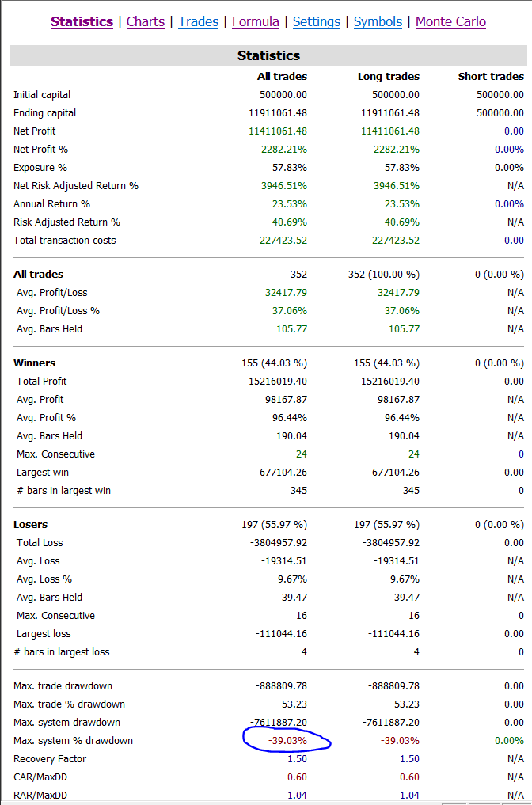532x805 pixels.
Task: Open the Monte Carlo link
Action: 450,21
